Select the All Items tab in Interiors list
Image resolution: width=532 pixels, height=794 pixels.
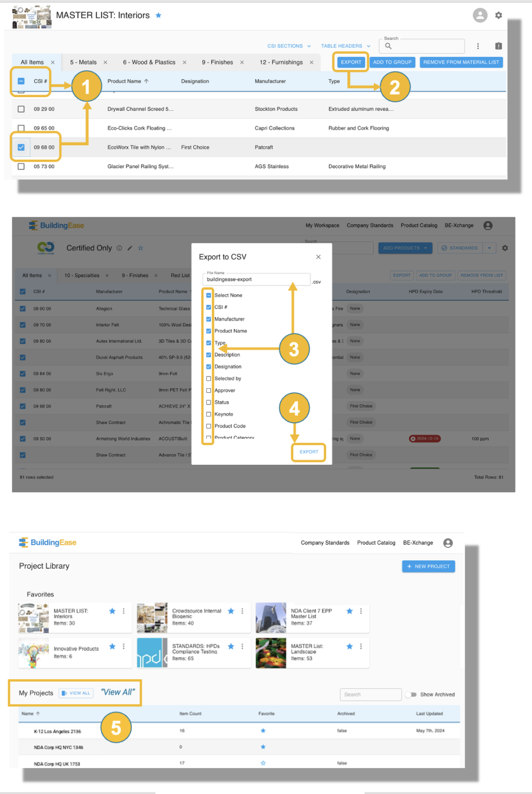pyautogui.click(x=32, y=63)
